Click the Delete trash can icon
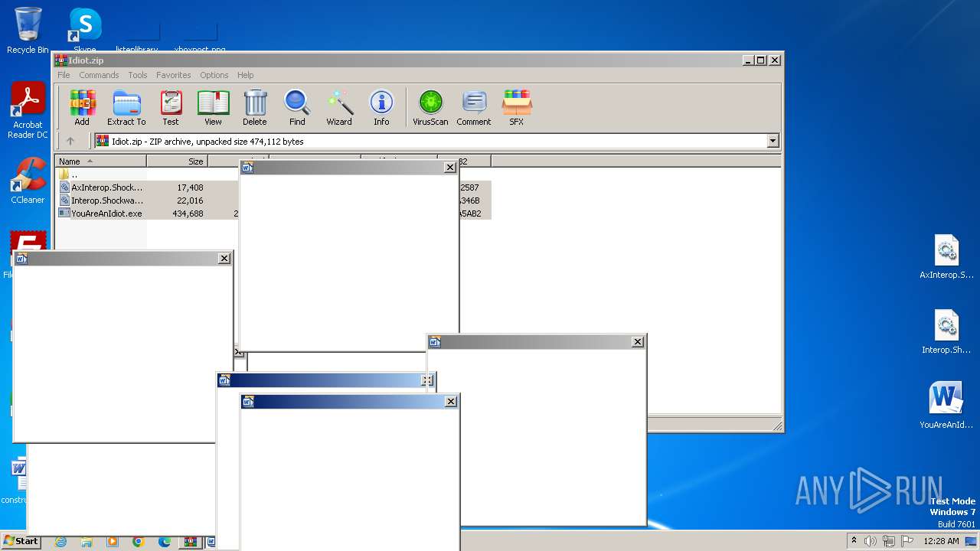The height and width of the screenshot is (551, 980). 255,108
